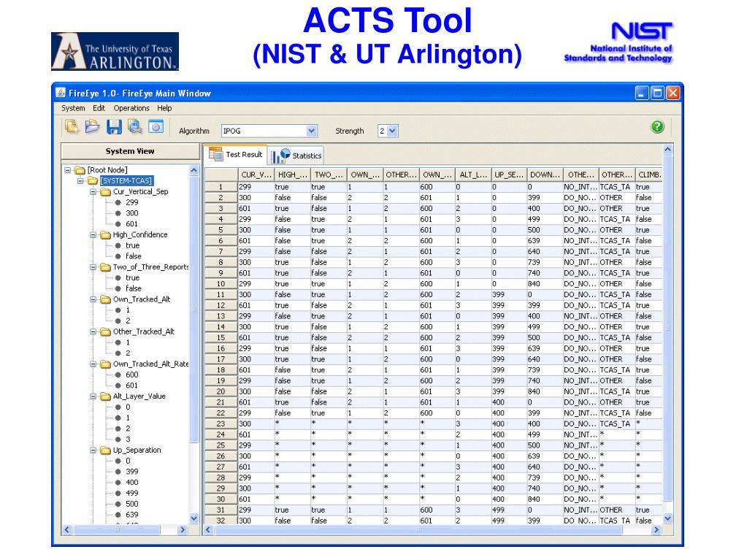Collapse the Up_Separation node expander
The image size is (747, 560).
click(x=93, y=450)
